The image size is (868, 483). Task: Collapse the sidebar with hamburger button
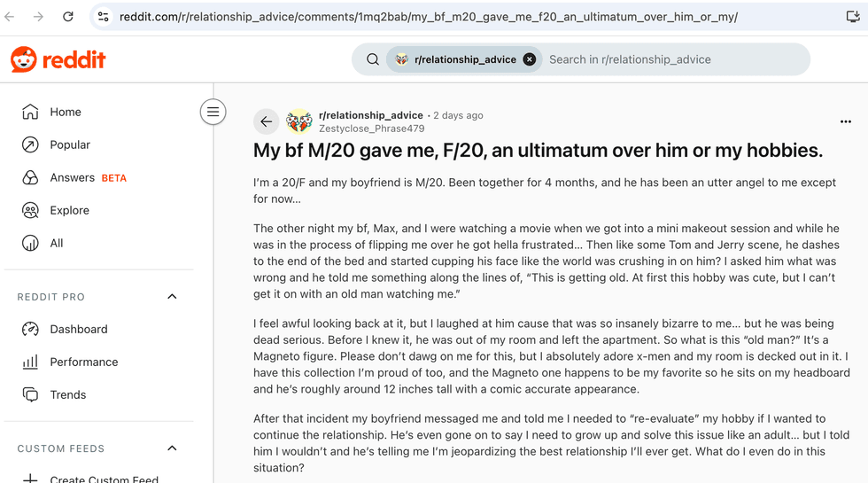213,112
